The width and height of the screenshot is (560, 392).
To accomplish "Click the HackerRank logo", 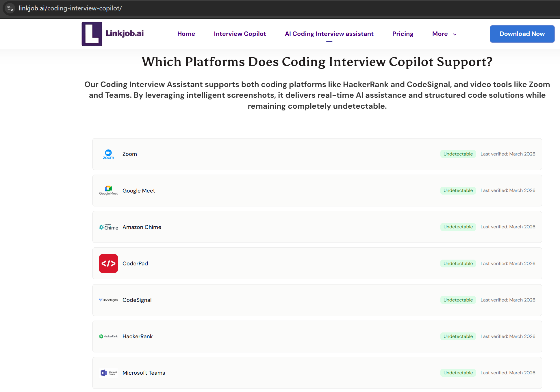I will pyautogui.click(x=108, y=336).
